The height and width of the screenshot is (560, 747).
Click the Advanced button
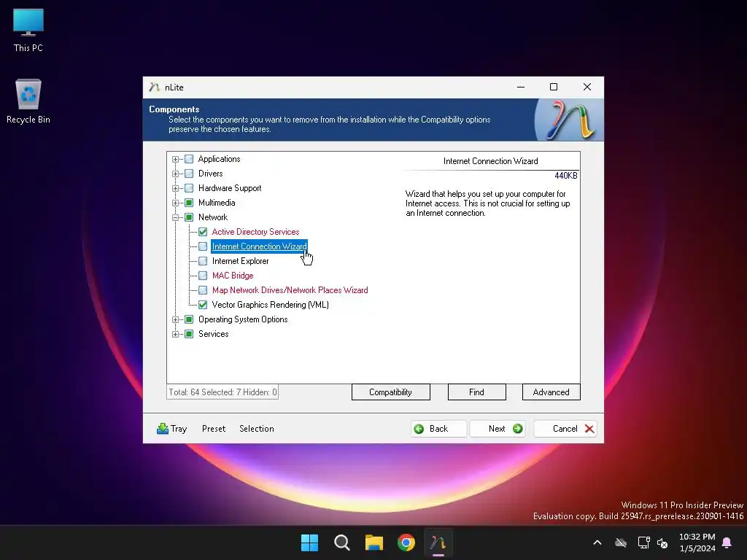(551, 392)
